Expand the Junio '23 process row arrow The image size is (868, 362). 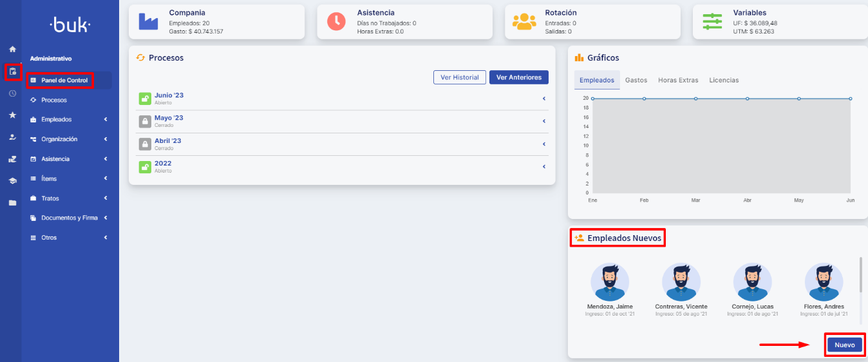(543, 99)
